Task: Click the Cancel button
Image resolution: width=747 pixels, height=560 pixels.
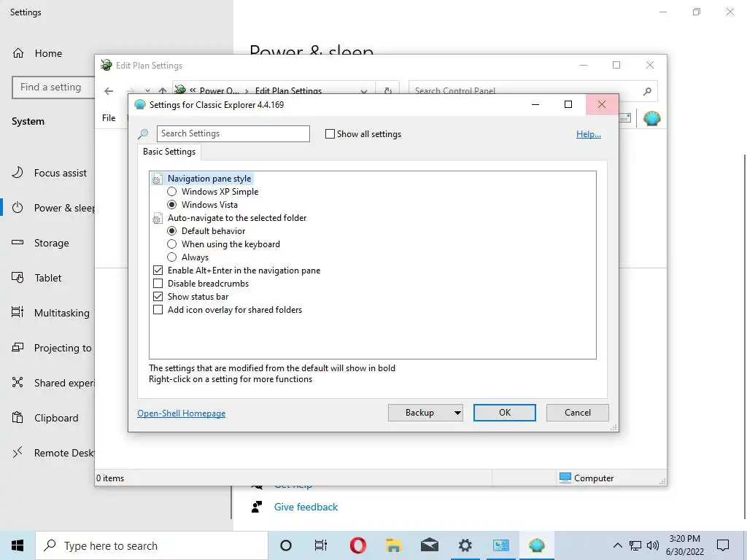Action: tap(578, 413)
